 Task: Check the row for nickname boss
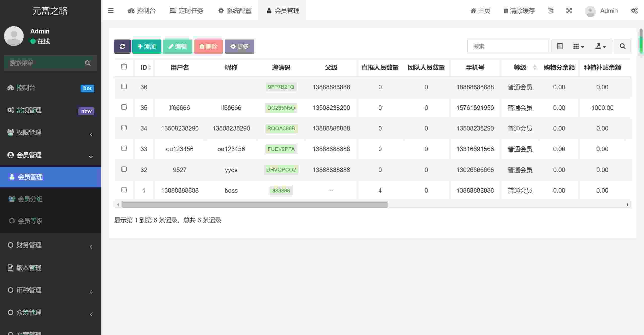pos(124,190)
